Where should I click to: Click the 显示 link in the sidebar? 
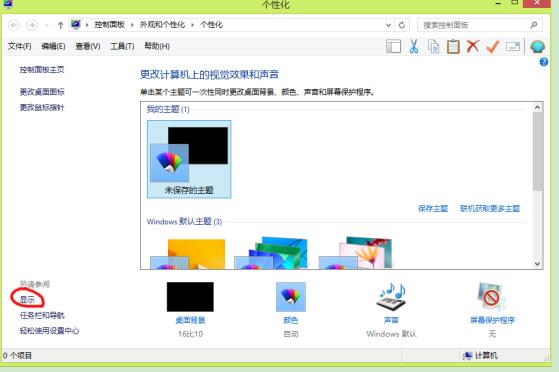(27, 300)
